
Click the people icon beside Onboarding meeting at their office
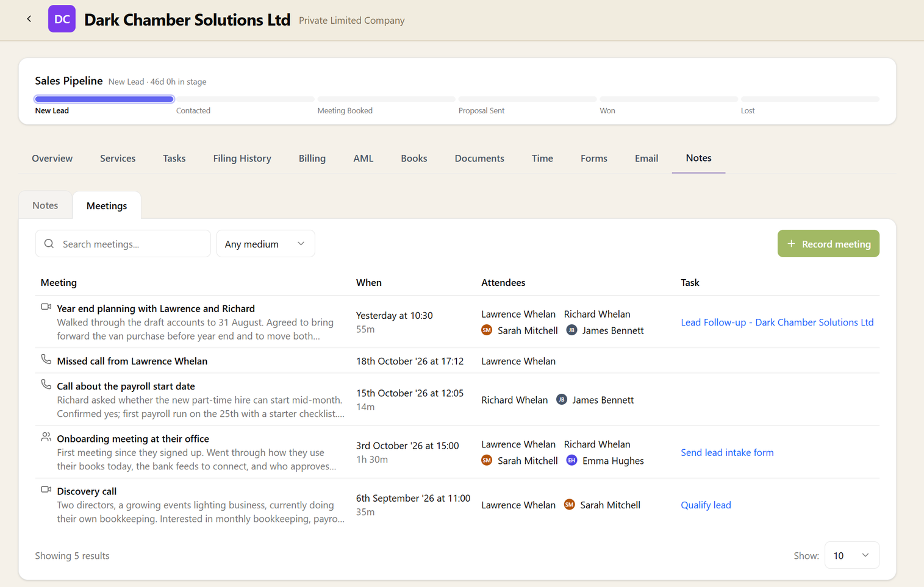click(46, 436)
